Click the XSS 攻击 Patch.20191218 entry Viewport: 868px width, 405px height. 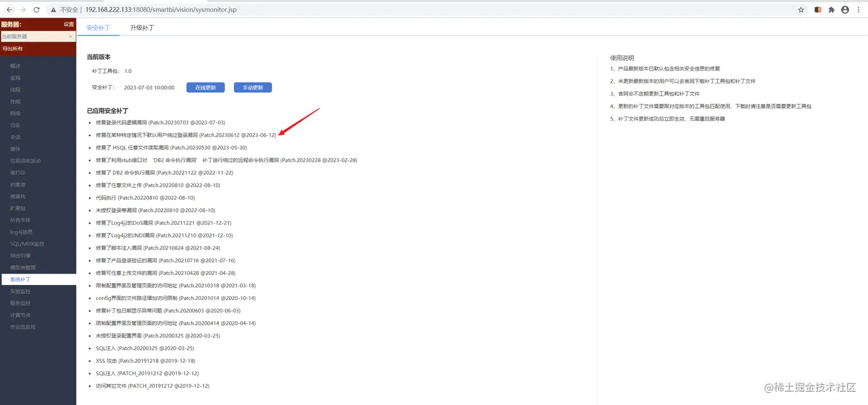[146, 361]
